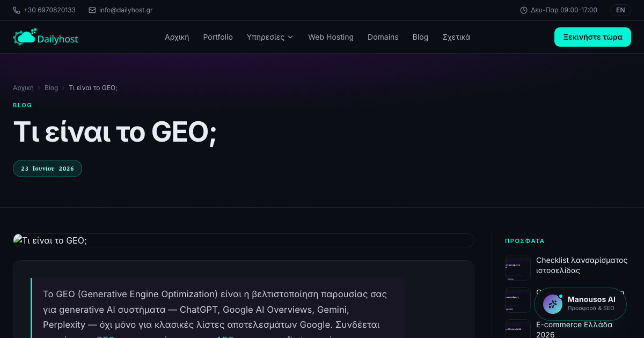
Task: Open the Portfolio menu item
Action: point(218,37)
